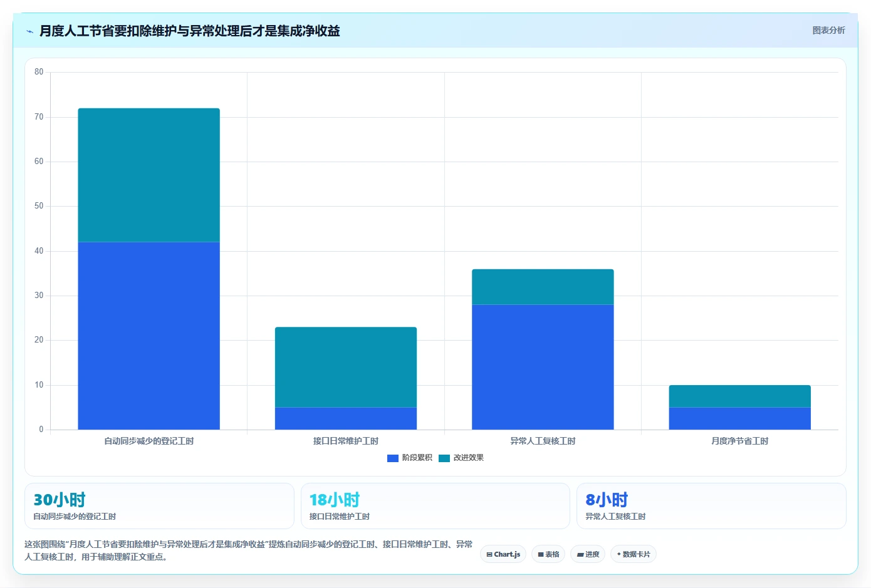Select the blue segment of the 自动同步减少的登记工时 bar
Screen dimensions: 871x588
pyautogui.click(x=149, y=336)
